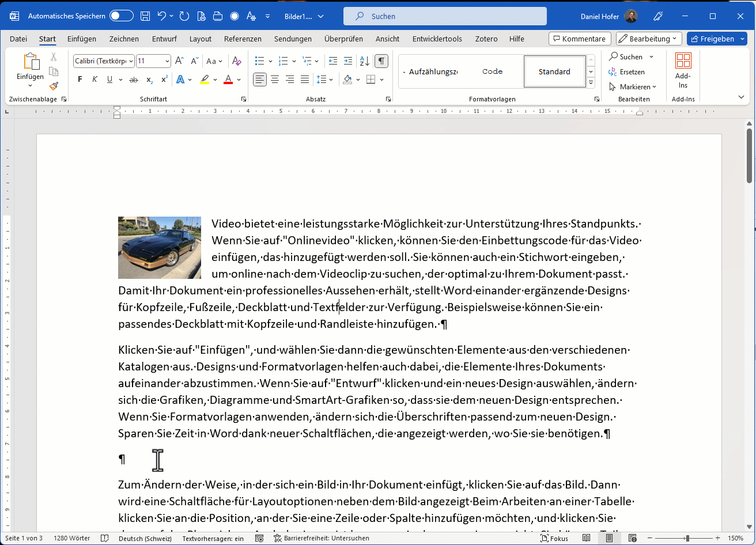Image resolution: width=756 pixels, height=545 pixels.
Task: Increase the paragraph indent
Action: point(347,61)
